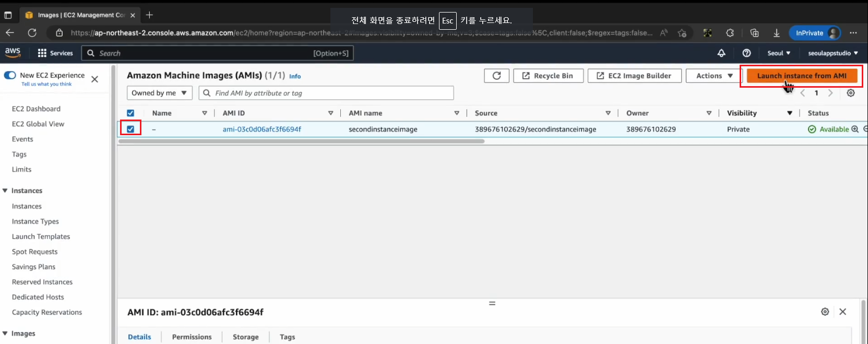Toggle the New EC2 Experience switch
The height and width of the screenshot is (344, 868).
click(x=10, y=75)
